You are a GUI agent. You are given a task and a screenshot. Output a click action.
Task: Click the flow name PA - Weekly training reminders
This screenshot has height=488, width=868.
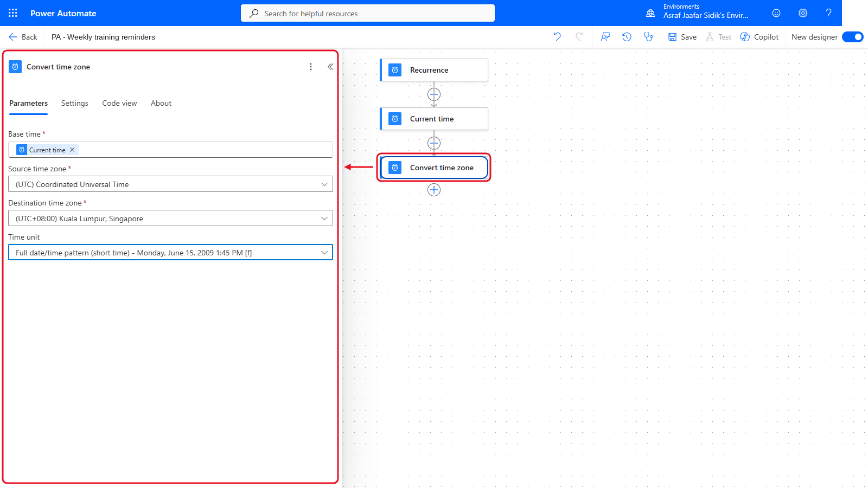pos(103,37)
